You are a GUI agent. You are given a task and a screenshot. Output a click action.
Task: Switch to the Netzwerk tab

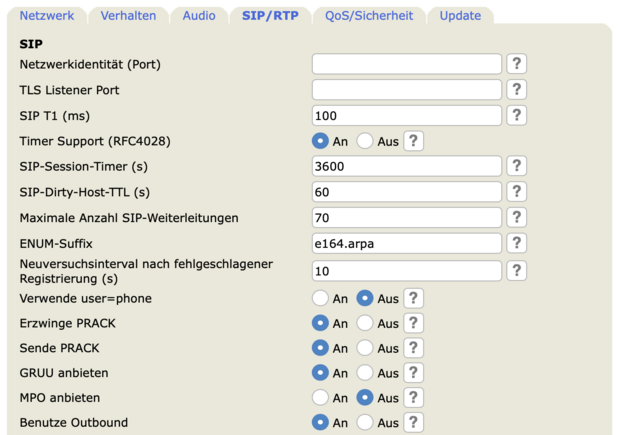pos(47,16)
